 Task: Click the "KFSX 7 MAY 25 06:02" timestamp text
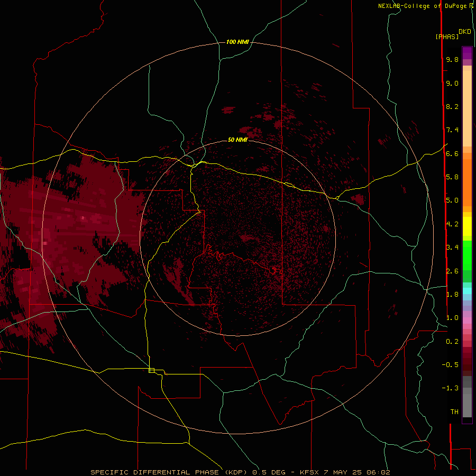click(345, 472)
